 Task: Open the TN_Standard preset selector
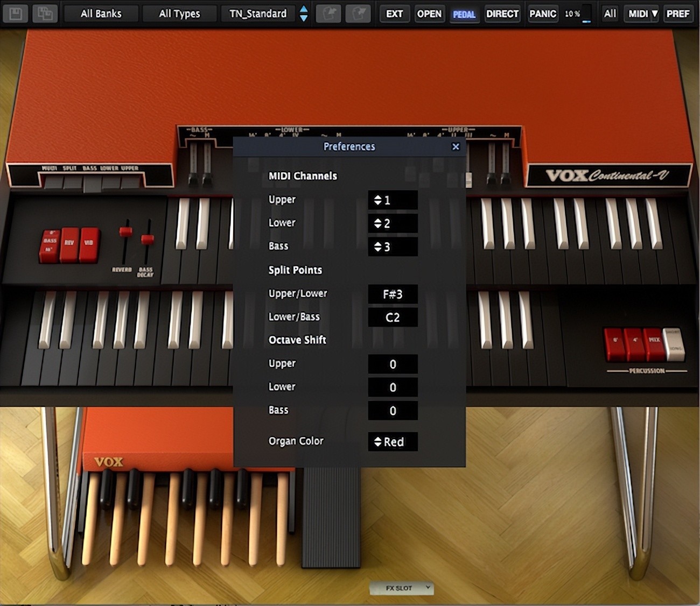pyautogui.click(x=258, y=13)
